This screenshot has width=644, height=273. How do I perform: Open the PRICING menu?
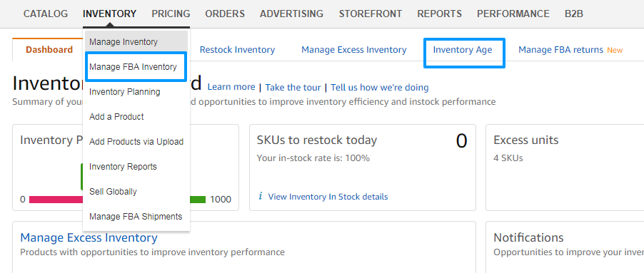171,14
